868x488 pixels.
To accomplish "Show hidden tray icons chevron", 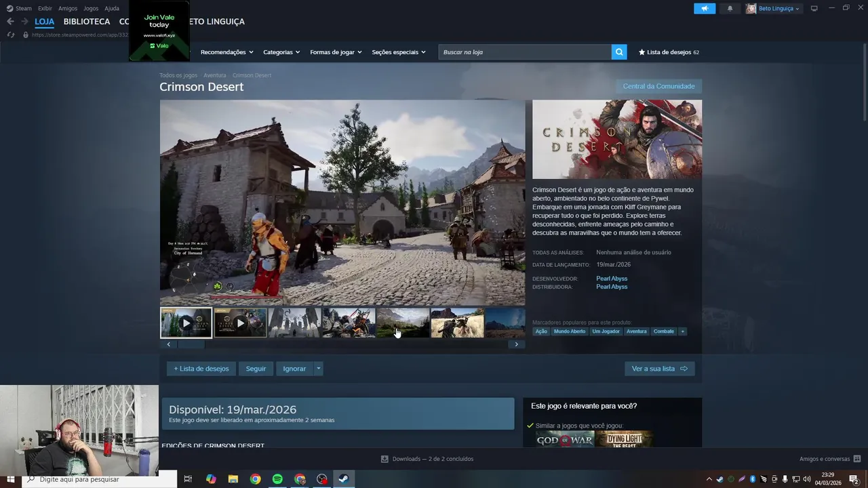I will [709, 479].
